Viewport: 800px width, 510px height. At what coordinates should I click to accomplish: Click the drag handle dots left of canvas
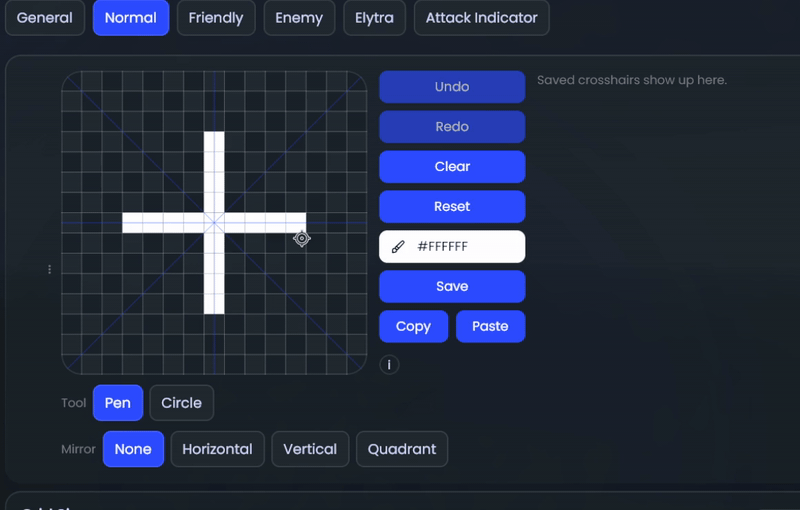[49, 269]
